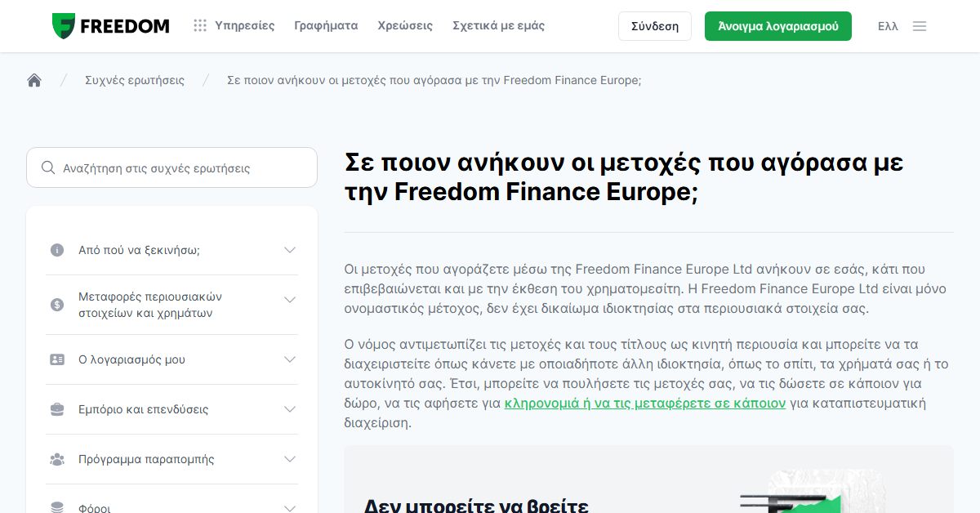
Task: Focus the FAQ search input field
Action: click(171, 167)
